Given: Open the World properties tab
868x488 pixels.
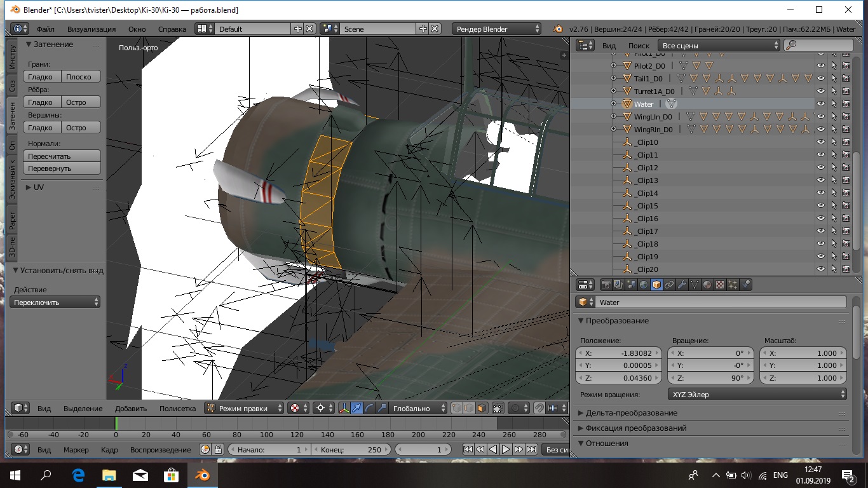Looking at the screenshot, I should [644, 285].
